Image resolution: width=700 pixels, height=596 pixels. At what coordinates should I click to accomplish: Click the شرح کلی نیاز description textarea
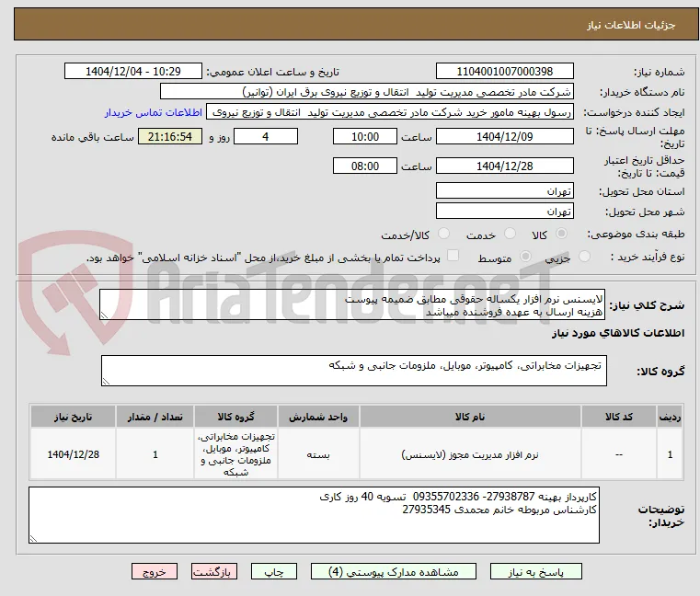(352, 305)
